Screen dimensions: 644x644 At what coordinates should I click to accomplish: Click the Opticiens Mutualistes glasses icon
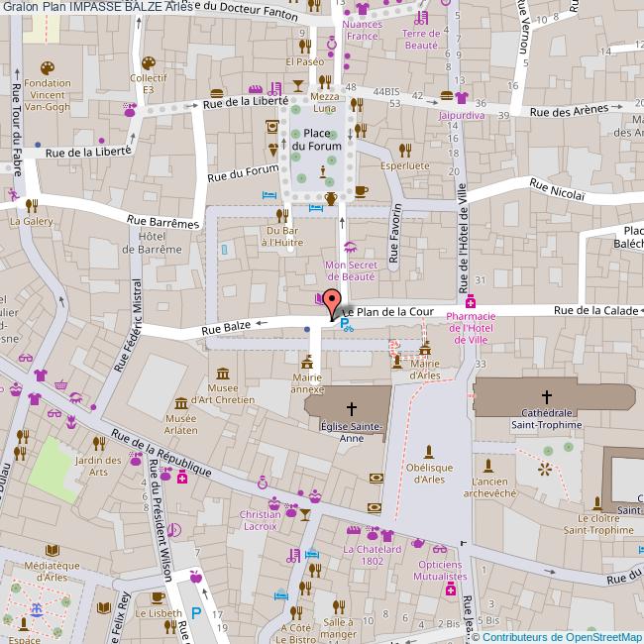coord(439,544)
